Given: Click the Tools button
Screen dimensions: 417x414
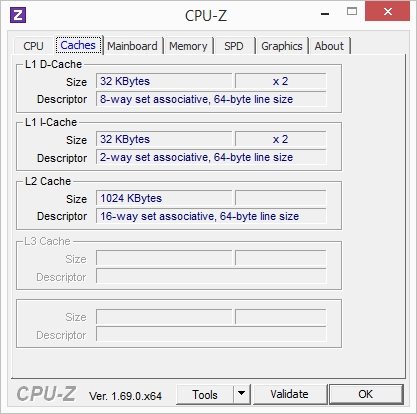Looking at the screenshot, I should (x=205, y=394).
